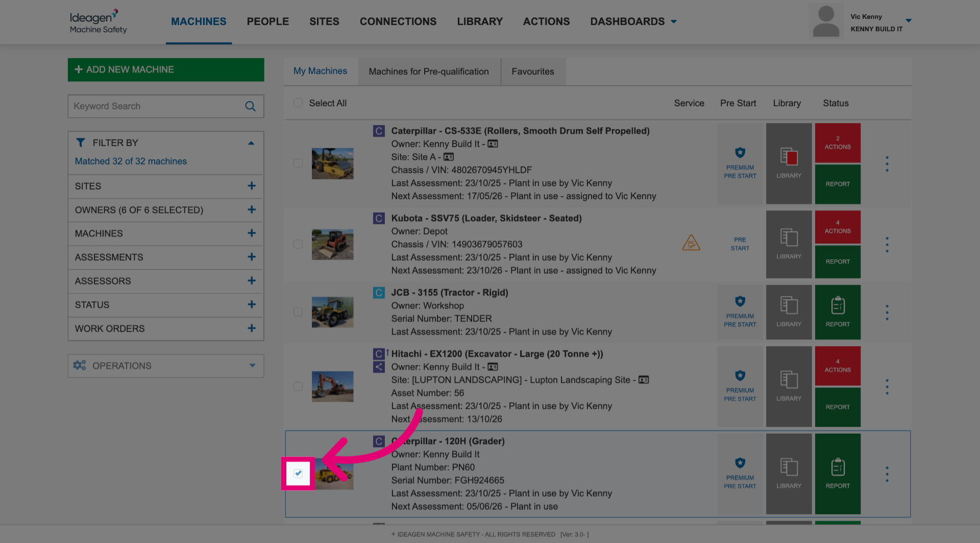The image size is (980, 543).
Task: Open Pre Start for Kubota SSV75
Action: [740, 244]
